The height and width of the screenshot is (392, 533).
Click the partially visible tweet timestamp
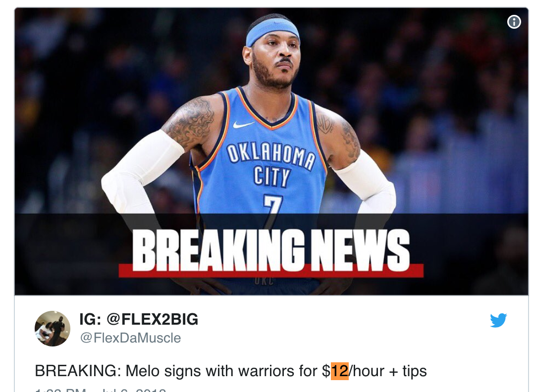click(101, 390)
